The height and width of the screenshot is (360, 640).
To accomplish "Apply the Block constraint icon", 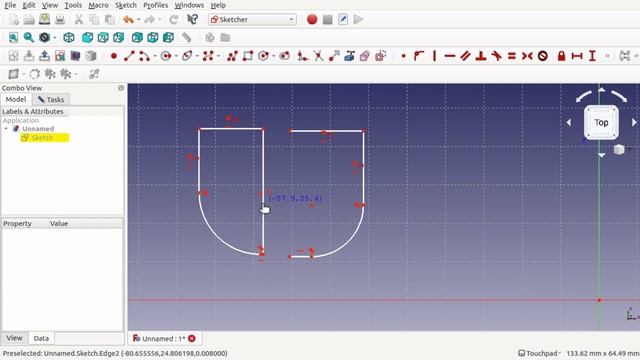I will point(542,56).
